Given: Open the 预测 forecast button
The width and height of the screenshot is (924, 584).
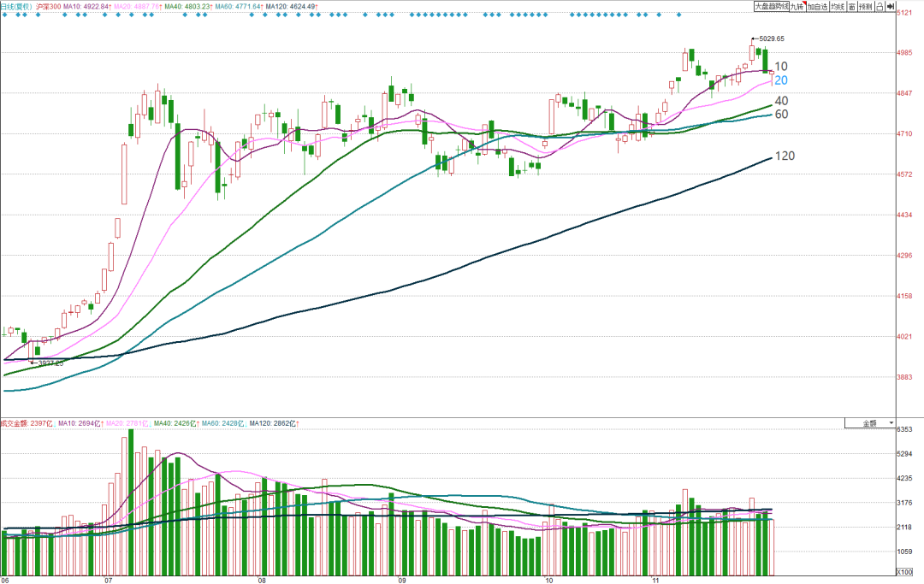Looking at the screenshot, I should pyautogui.click(x=866, y=7).
